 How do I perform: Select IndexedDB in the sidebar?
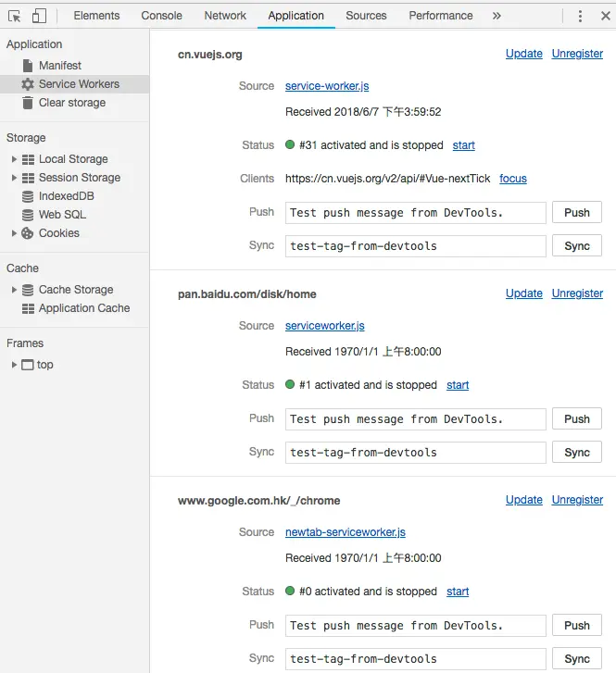pos(66,196)
